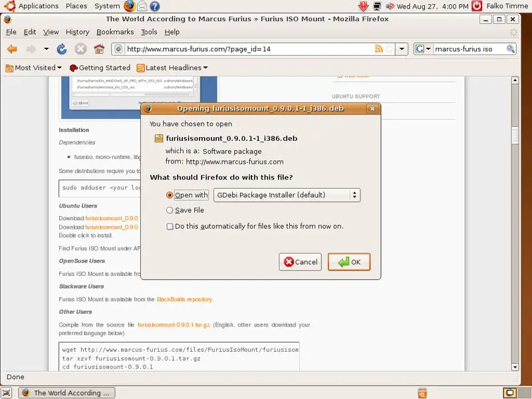Launch Firefox from the top panel icon
The image size is (532, 399).
click(129, 6)
